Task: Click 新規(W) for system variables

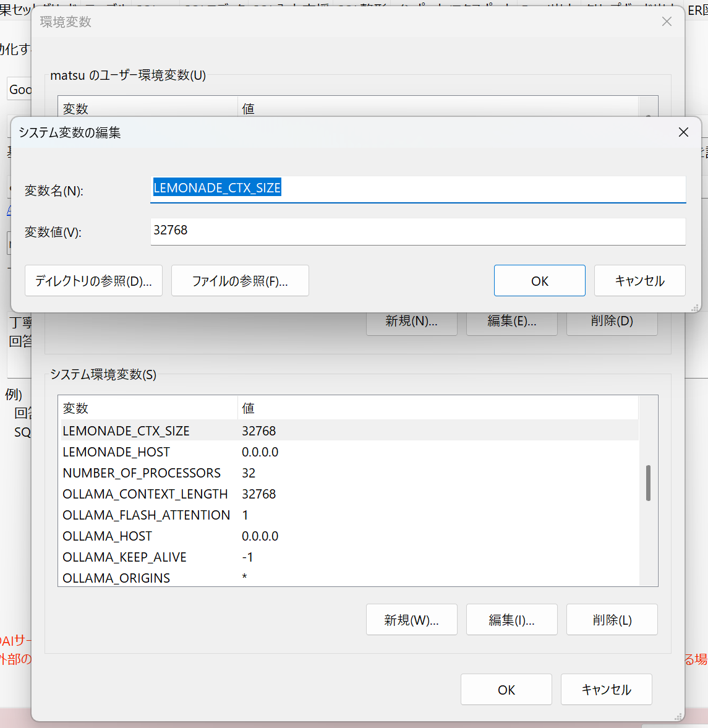Action: click(x=411, y=620)
